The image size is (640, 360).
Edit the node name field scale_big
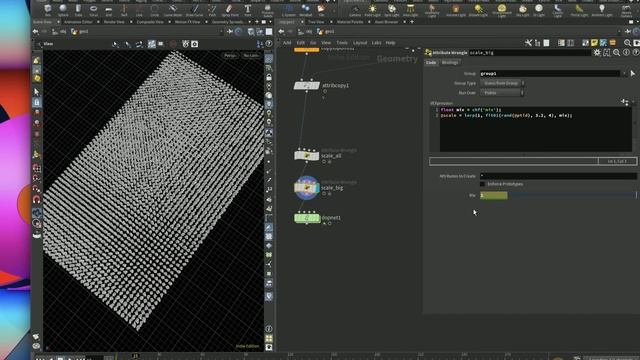[x=529, y=53]
